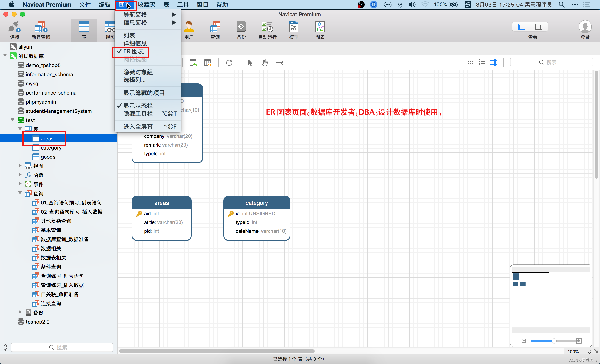Image resolution: width=600 pixels, height=364 pixels.
Task: Select the hand pan tool
Action: (x=265, y=63)
